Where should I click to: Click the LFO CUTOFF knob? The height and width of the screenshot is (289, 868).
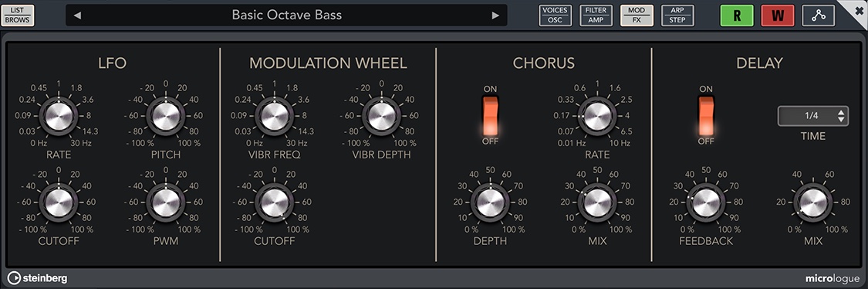(59, 202)
